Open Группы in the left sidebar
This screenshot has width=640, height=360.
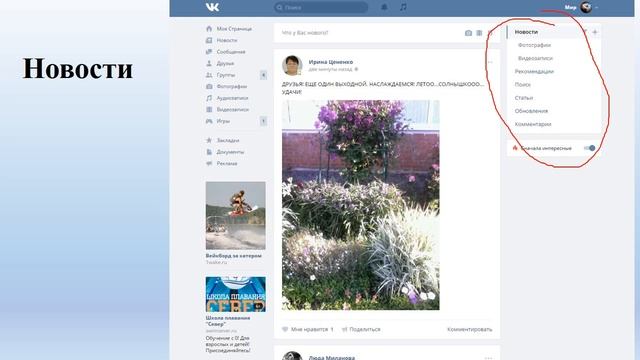[x=225, y=75]
